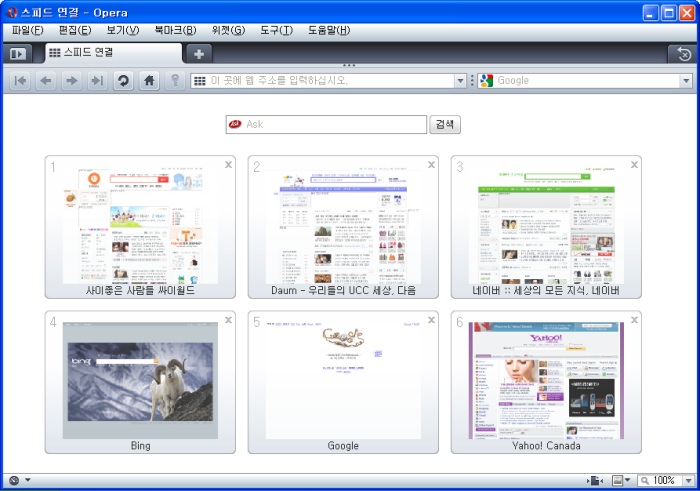This screenshot has height=491, width=700.
Task: Expand the address bar history dropdown
Action: [x=460, y=81]
